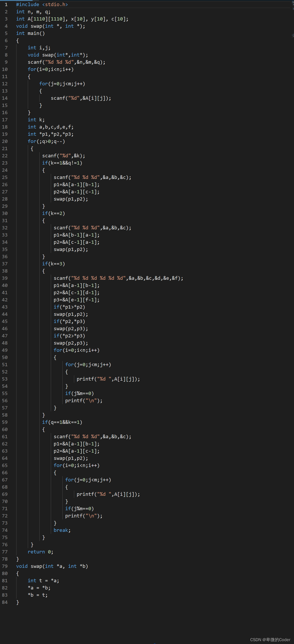This screenshot has width=294, height=644.
Task: Click the 'p1=&A[b-1][a-1];' assignment
Action: tap(77, 235)
